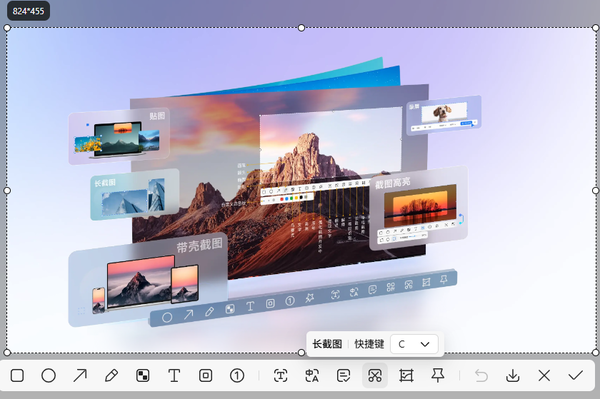Pick the pencil freehand tool

(x=111, y=376)
